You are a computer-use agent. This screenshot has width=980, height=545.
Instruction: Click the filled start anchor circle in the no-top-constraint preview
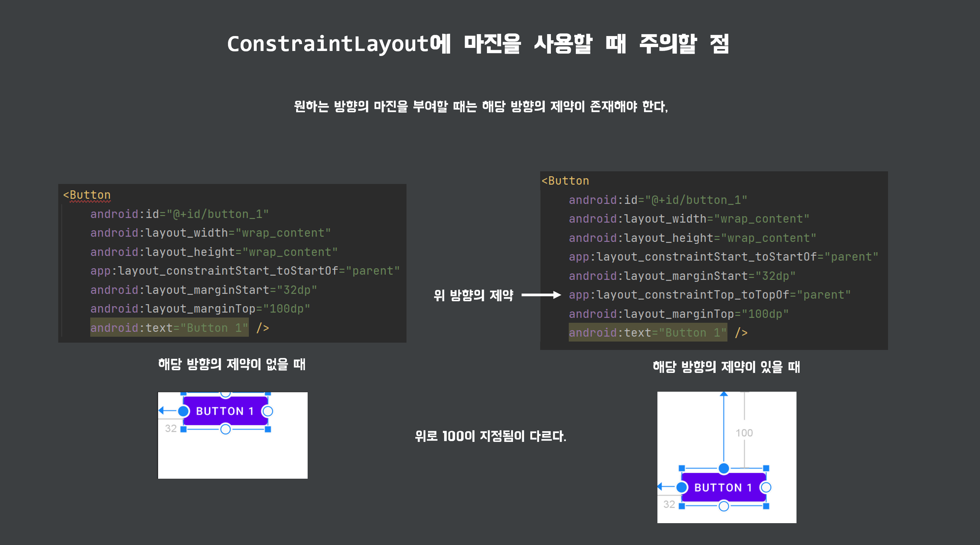pyautogui.click(x=184, y=411)
